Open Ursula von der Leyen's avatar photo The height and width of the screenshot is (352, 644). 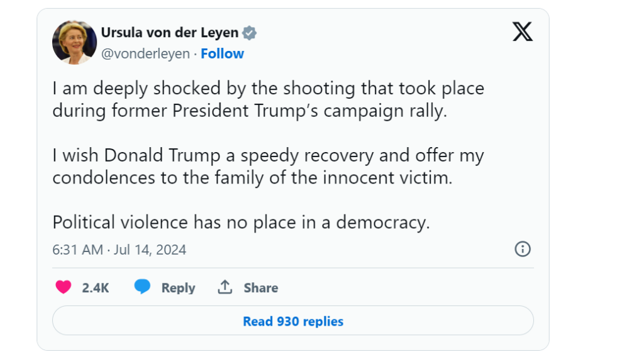point(74,42)
